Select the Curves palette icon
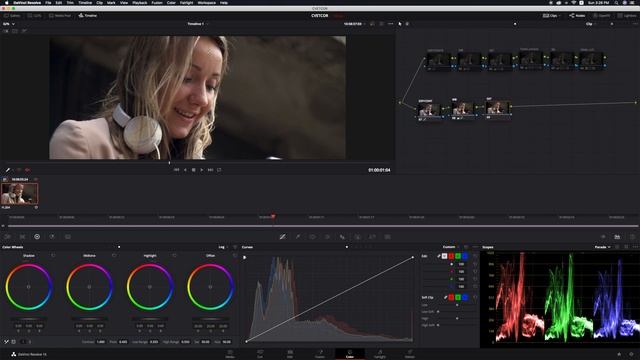The image size is (640, 360). pos(282,237)
